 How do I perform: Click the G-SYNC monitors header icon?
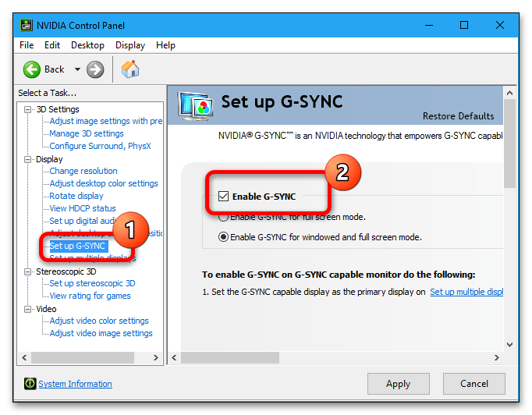196,106
